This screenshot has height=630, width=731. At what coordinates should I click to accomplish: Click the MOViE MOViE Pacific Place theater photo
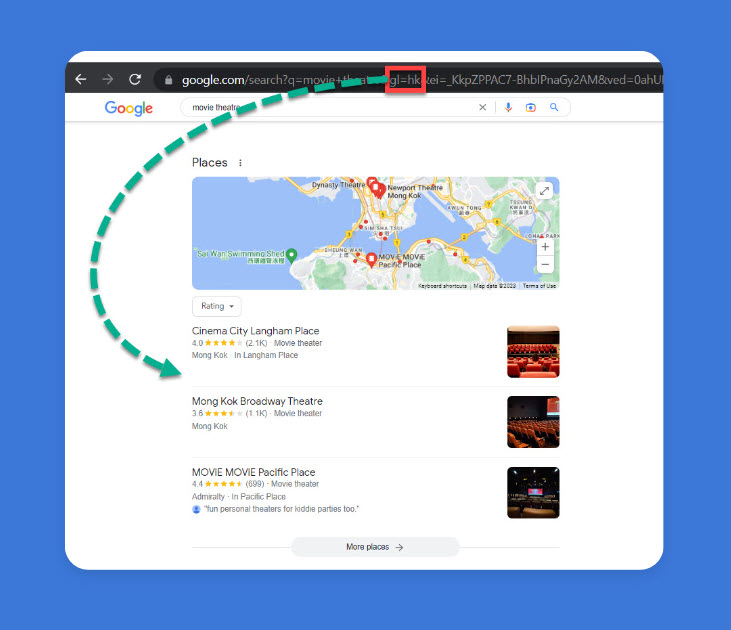coord(533,492)
